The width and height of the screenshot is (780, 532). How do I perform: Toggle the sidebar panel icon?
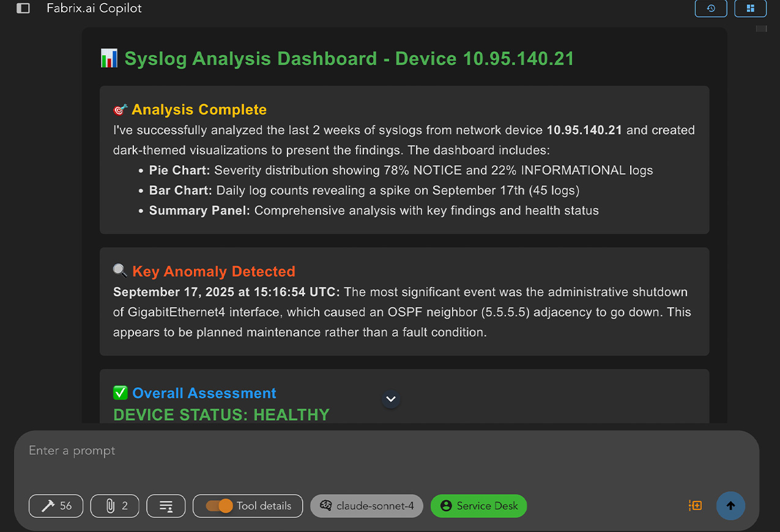[23, 9]
